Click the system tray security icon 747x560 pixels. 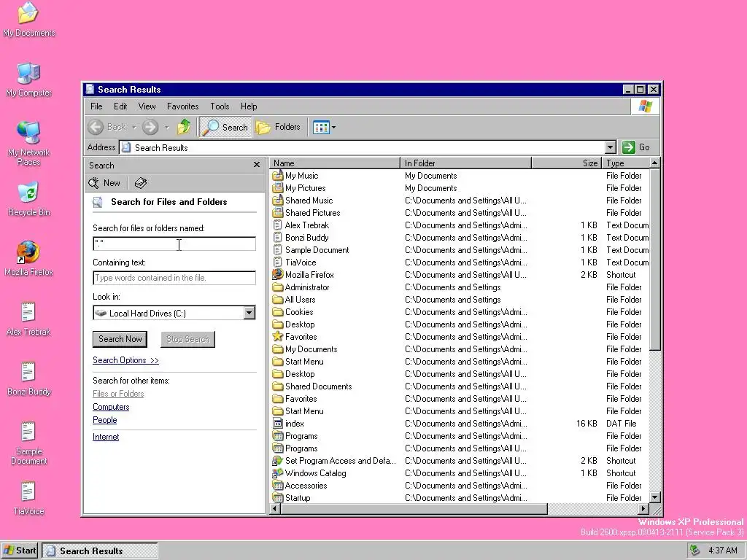point(695,551)
